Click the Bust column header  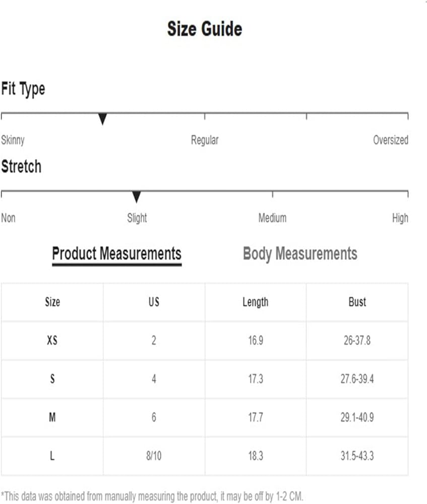(x=357, y=302)
